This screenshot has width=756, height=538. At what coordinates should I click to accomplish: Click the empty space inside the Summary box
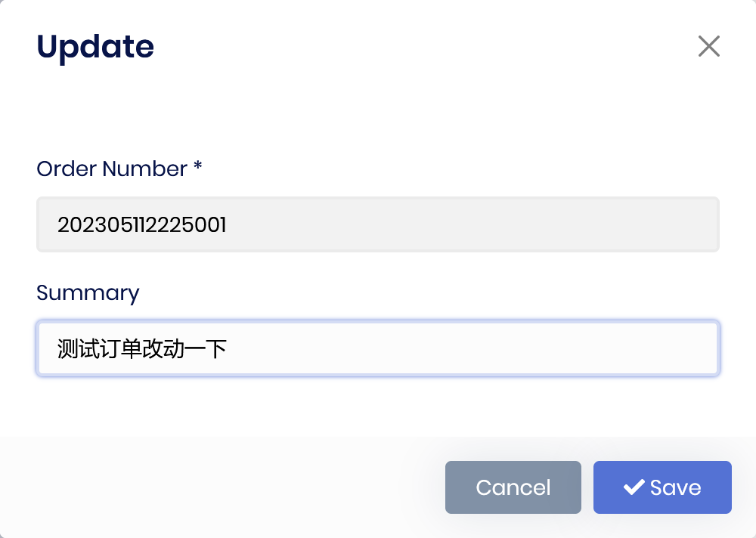pyautogui.click(x=491, y=348)
